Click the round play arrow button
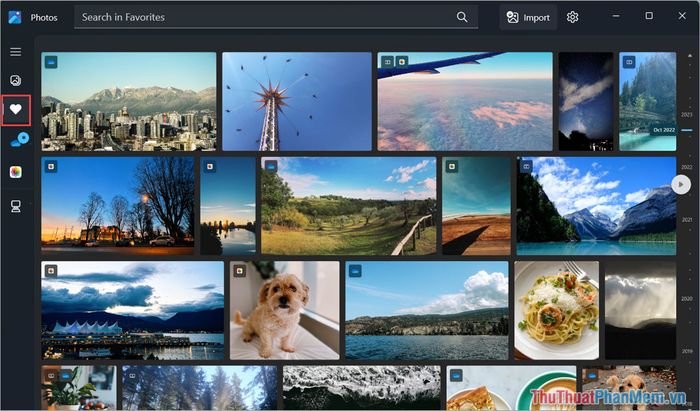This screenshot has width=700, height=411. tap(681, 184)
